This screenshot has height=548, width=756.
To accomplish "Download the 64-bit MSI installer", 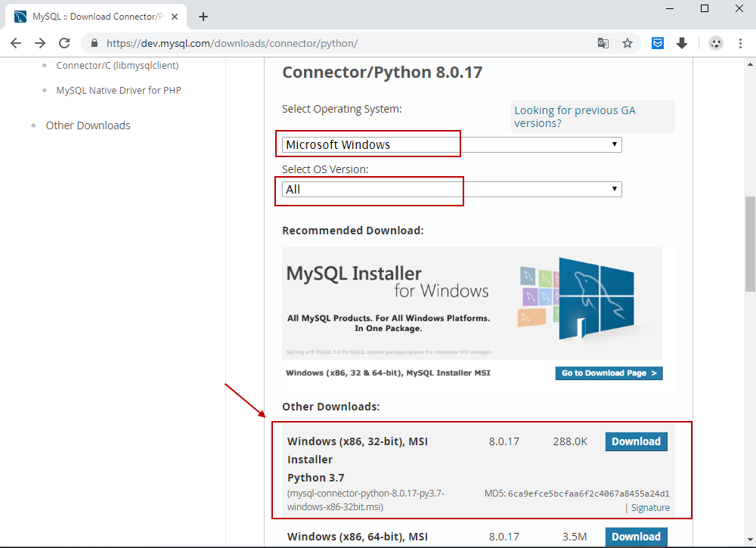I will [x=636, y=537].
